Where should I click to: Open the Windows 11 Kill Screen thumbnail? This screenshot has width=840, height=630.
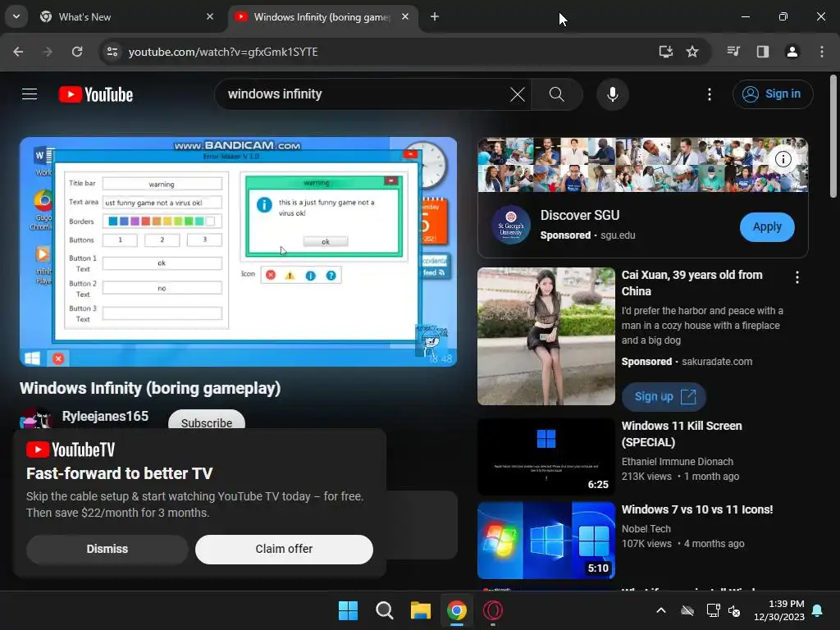(546, 457)
